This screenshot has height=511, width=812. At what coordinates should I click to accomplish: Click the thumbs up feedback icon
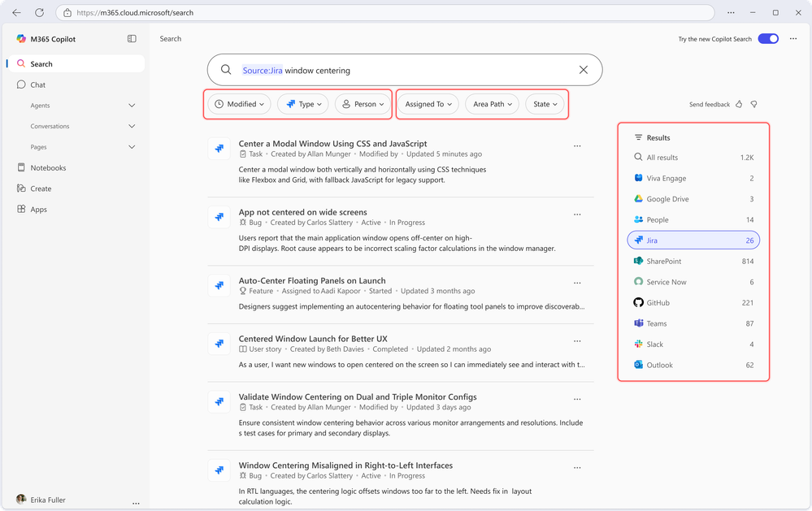coord(739,104)
